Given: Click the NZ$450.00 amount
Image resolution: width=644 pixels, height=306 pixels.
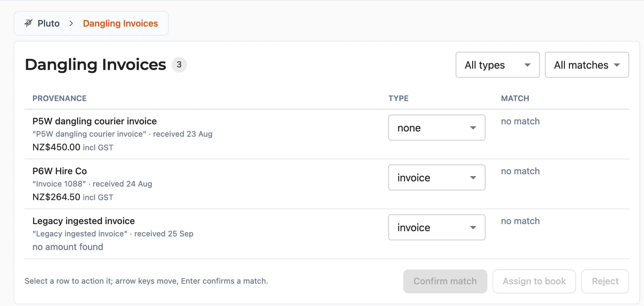Looking at the screenshot, I should [56, 147].
